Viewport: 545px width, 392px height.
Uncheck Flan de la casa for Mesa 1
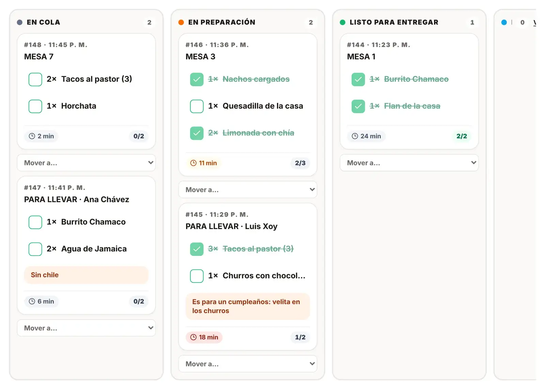358,106
